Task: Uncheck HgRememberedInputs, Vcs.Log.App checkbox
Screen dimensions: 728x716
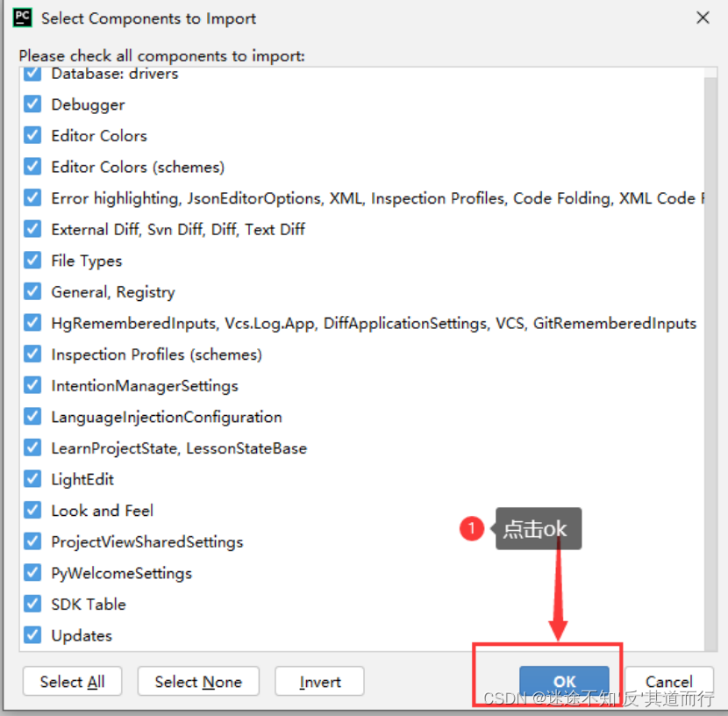Action: [32, 323]
